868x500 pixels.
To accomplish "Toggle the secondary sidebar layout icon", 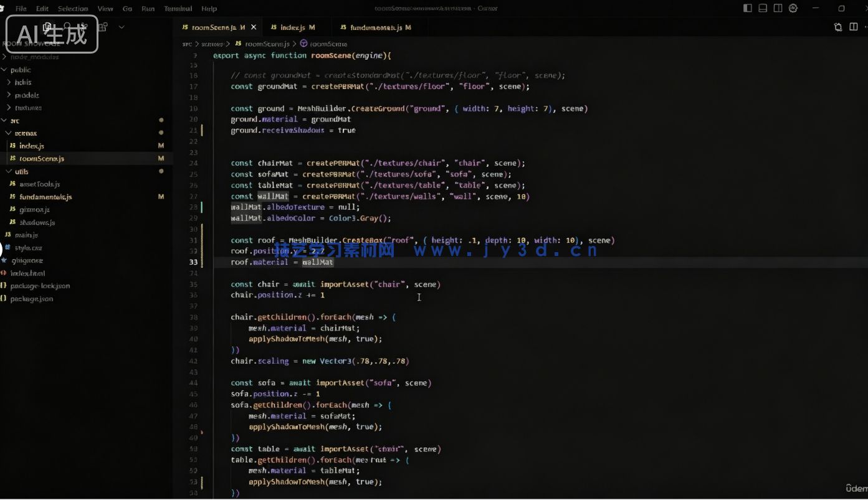I will [778, 8].
